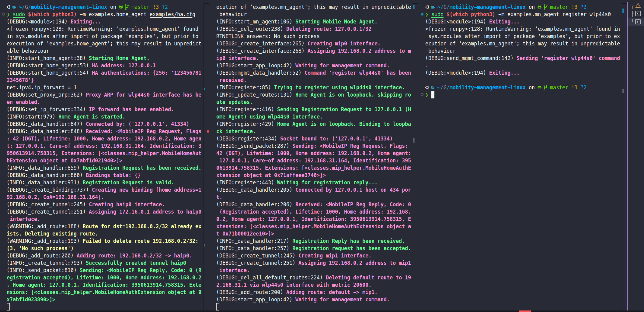Click the 'Creating haip0 interface.' line

pyautogui.click(x=86, y=204)
